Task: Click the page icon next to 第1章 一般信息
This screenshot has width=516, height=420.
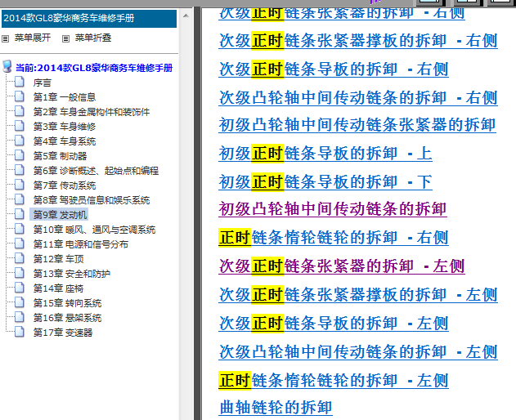Action: (x=20, y=96)
